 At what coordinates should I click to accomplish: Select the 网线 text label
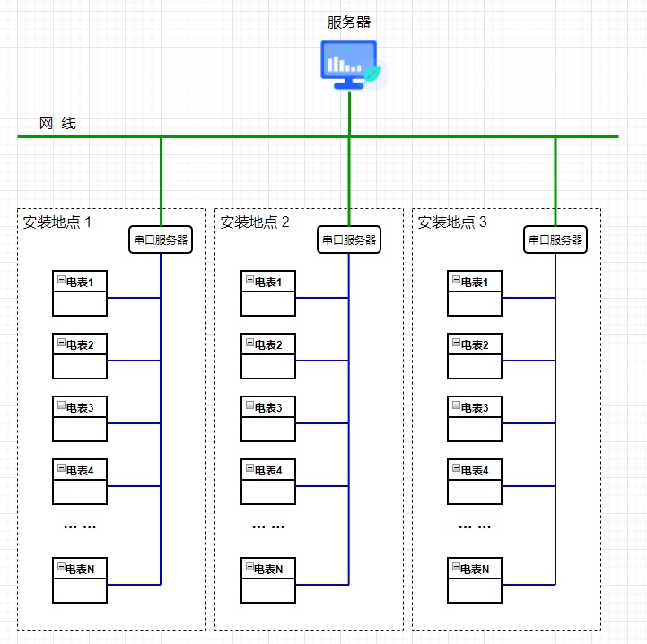coord(57,124)
